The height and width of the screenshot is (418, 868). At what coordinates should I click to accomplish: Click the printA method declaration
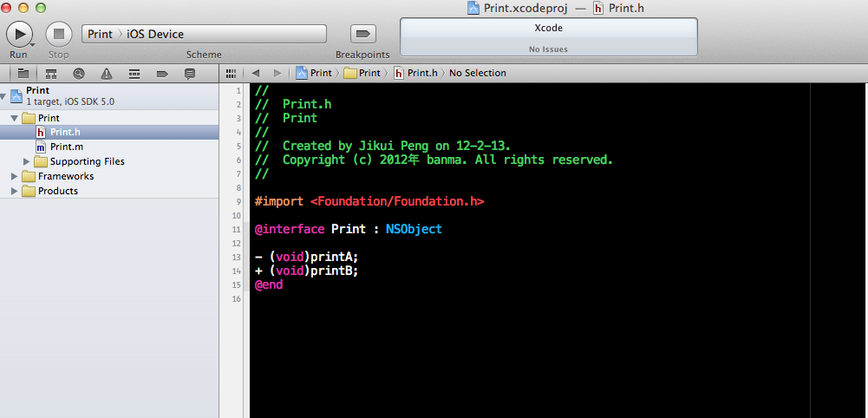pos(307,257)
